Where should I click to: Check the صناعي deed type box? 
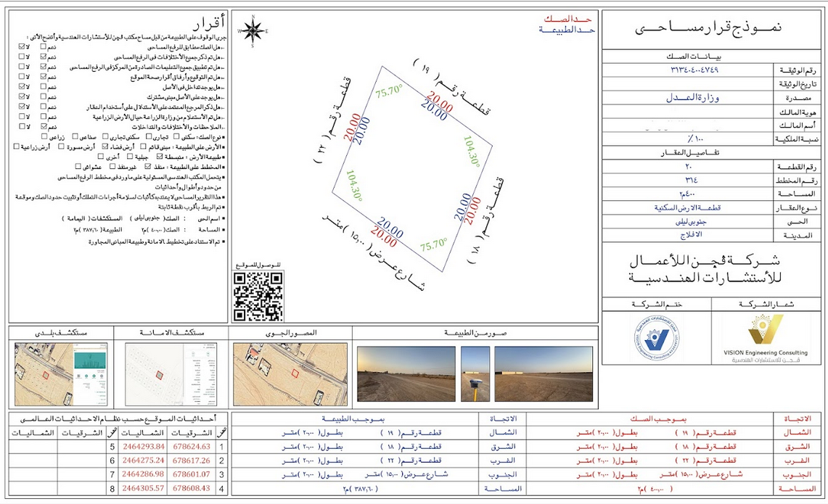tap(75, 136)
